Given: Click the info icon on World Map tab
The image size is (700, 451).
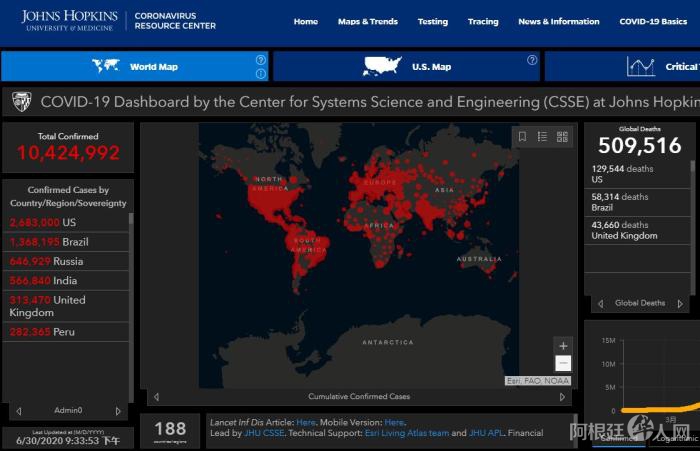Looking at the screenshot, I should click(x=261, y=73).
